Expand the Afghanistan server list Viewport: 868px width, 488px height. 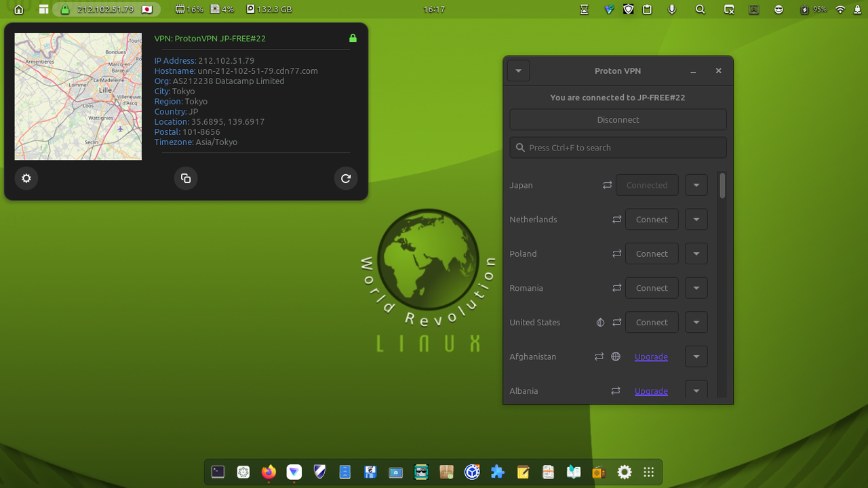(x=696, y=357)
